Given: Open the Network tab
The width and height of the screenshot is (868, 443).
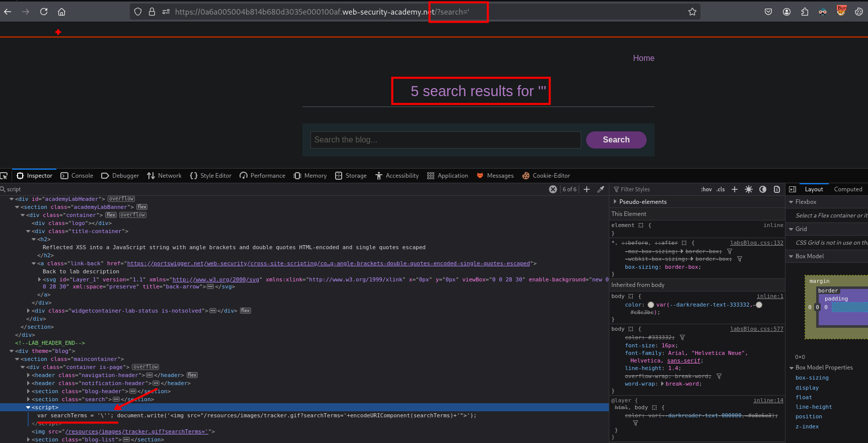Looking at the screenshot, I should 164,176.
